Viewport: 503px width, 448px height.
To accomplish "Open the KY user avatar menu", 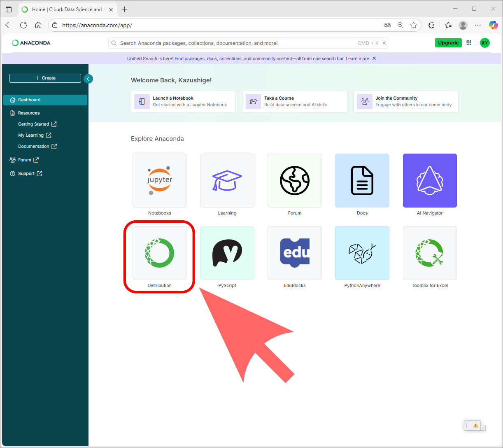I will click(485, 43).
